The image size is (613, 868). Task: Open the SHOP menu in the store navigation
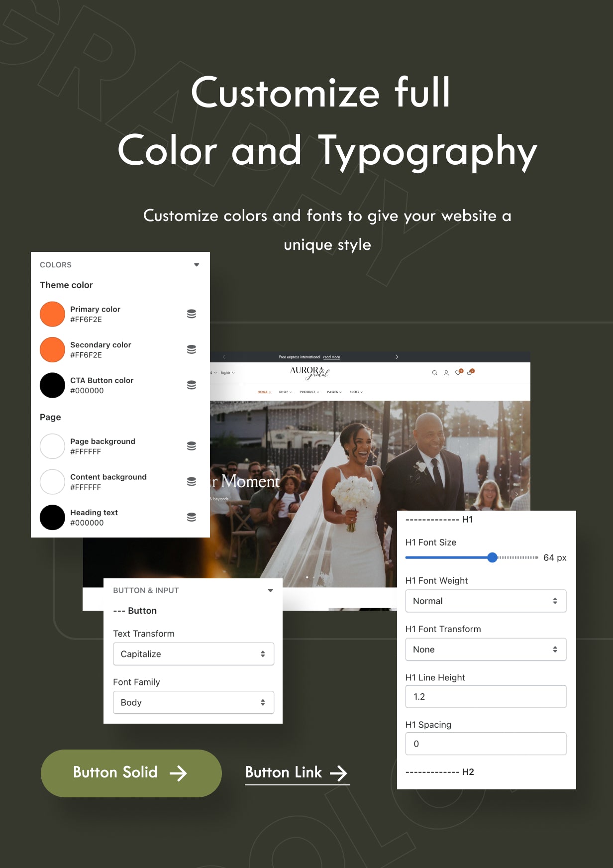286,392
